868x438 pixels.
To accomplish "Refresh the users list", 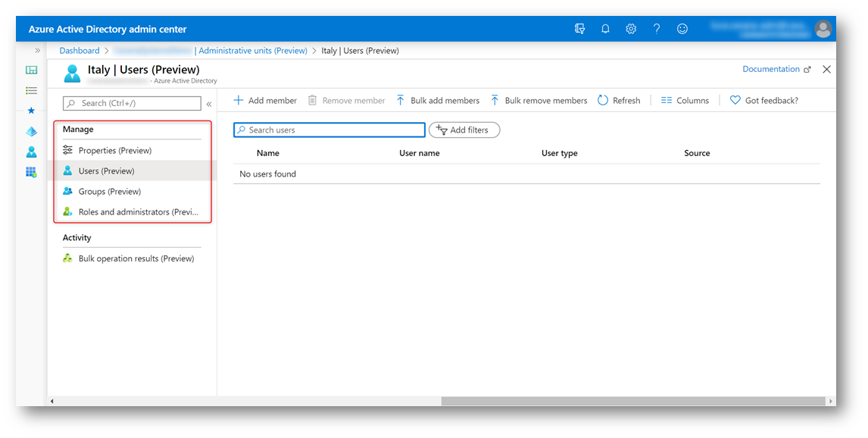I will (x=619, y=100).
